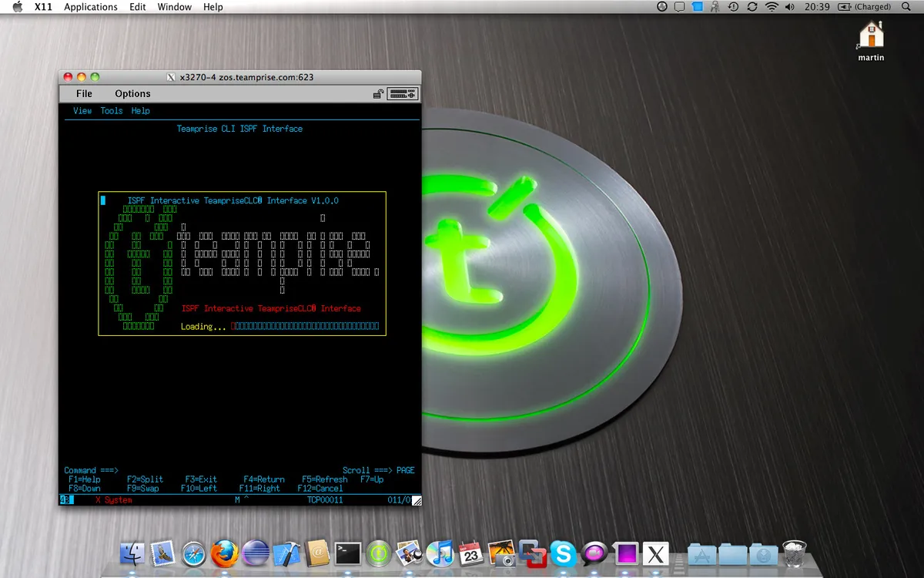Viewport: 924px width, 578px height.
Task: Click F12=Cancel function key label
Action: (320, 489)
